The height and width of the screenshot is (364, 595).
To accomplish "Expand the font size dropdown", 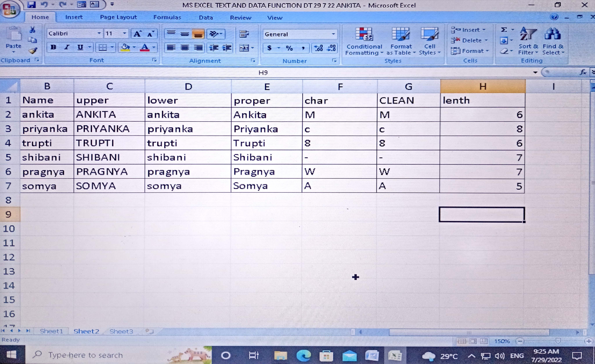I will (x=124, y=33).
